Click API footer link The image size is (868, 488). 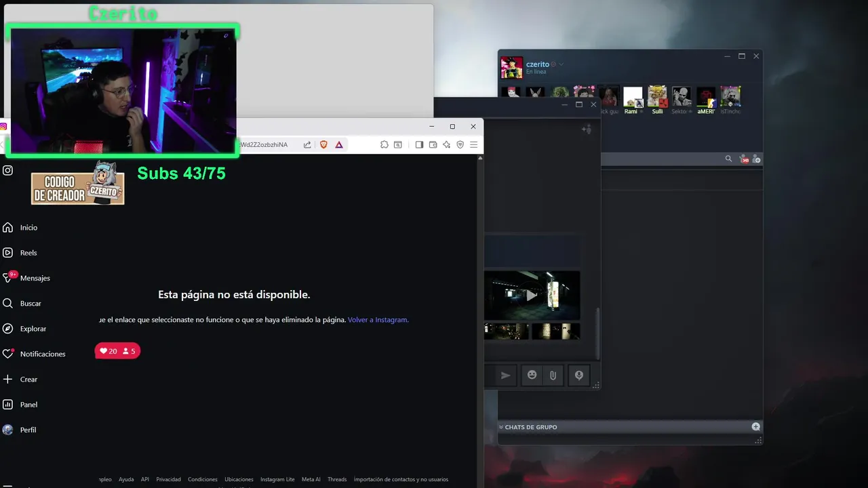point(145,479)
